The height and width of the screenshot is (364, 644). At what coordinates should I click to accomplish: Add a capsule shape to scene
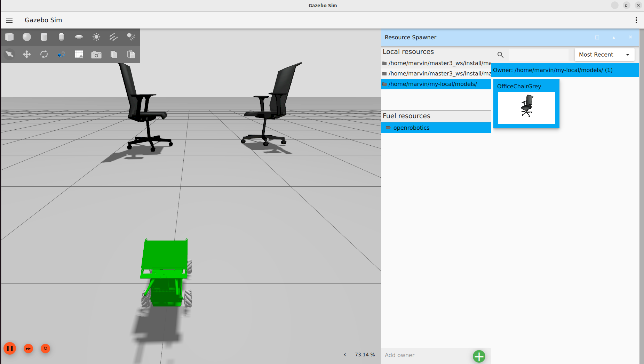62,37
